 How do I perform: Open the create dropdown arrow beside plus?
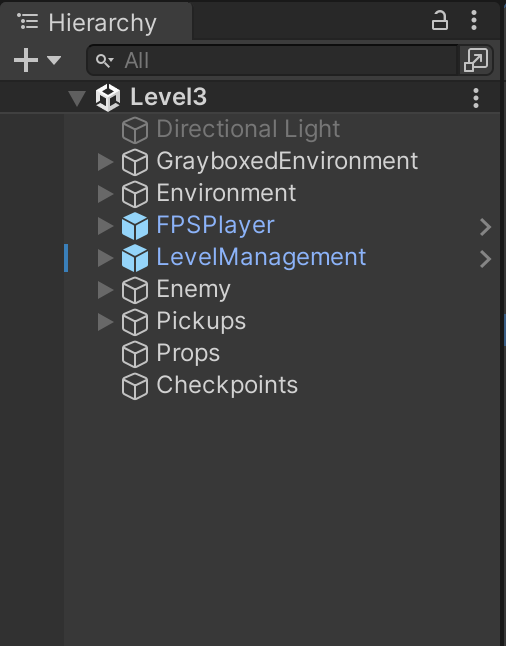tap(54, 60)
